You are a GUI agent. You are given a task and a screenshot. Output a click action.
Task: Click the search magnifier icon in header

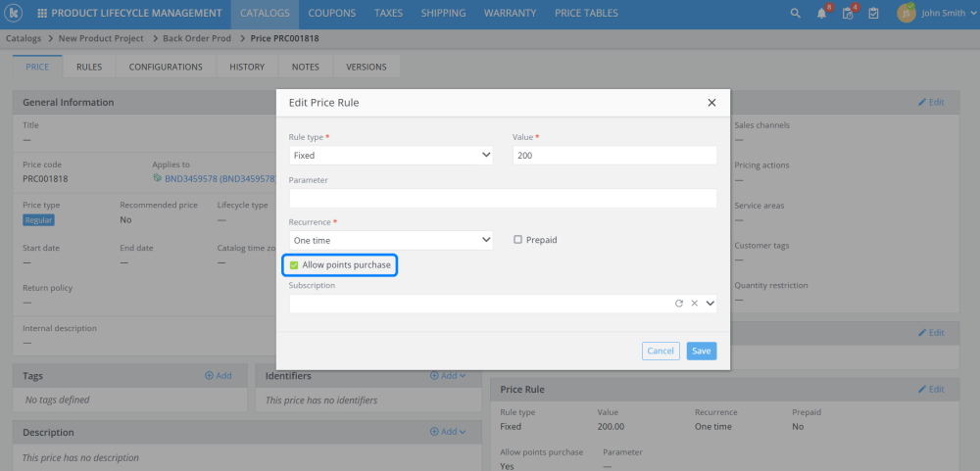point(796,14)
